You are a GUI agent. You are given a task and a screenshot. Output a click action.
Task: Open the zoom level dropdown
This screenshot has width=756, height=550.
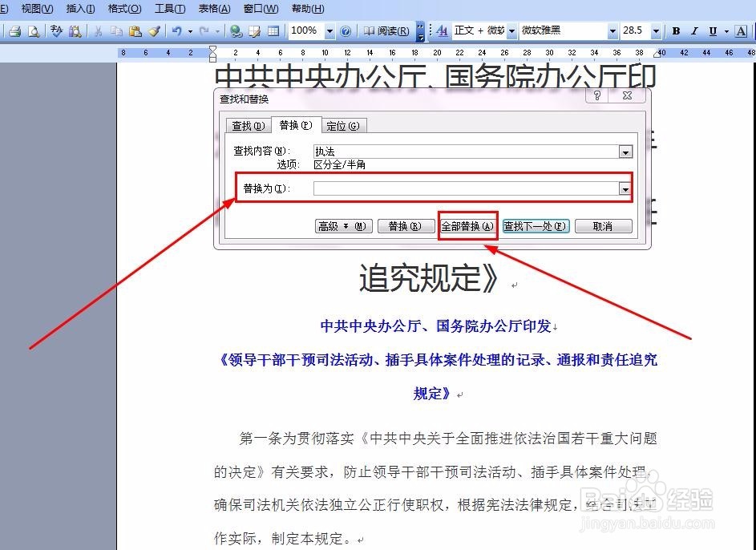coord(328,32)
